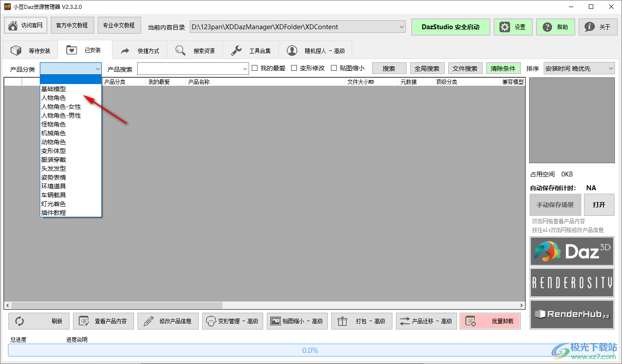Check the 贴图缩小 checkbox
Image resolution: width=622 pixels, height=364 pixels.
click(334, 68)
